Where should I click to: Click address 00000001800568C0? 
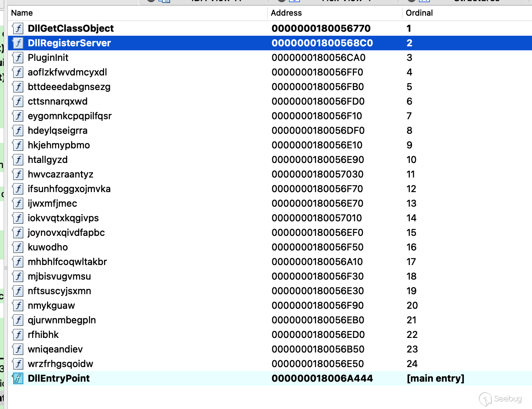pos(322,43)
